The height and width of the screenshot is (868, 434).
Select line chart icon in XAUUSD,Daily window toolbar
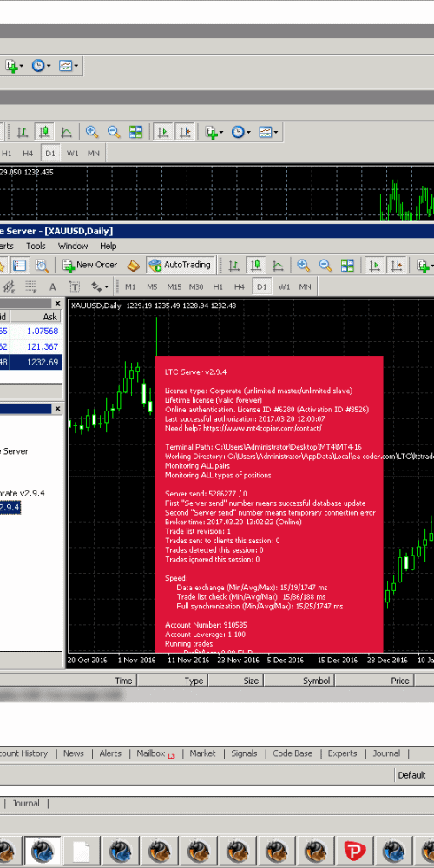coord(278,265)
